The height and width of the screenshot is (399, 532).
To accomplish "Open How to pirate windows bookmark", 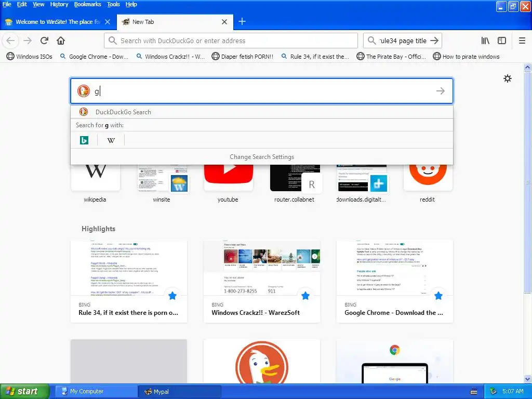I will click(467, 57).
